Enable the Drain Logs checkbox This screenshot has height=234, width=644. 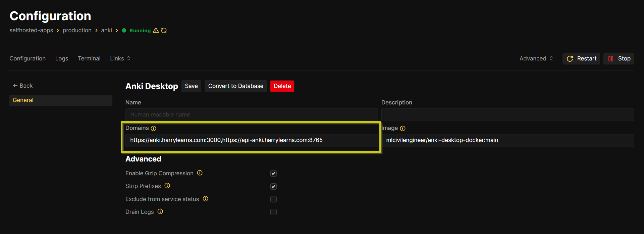click(x=273, y=212)
